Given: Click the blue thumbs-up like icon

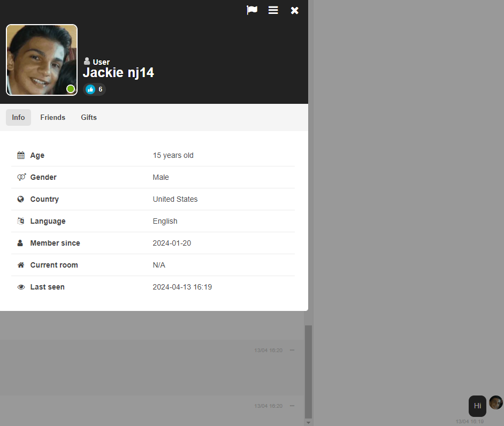Looking at the screenshot, I should pos(90,89).
